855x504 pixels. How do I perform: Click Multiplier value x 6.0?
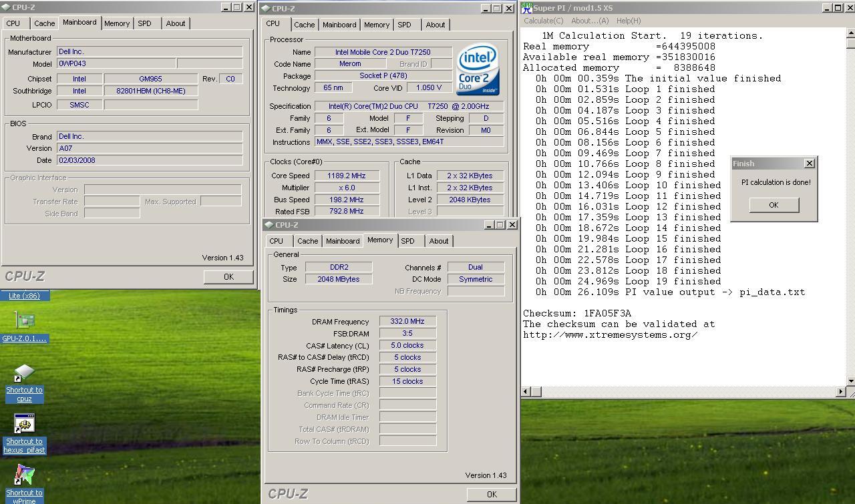(x=346, y=188)
